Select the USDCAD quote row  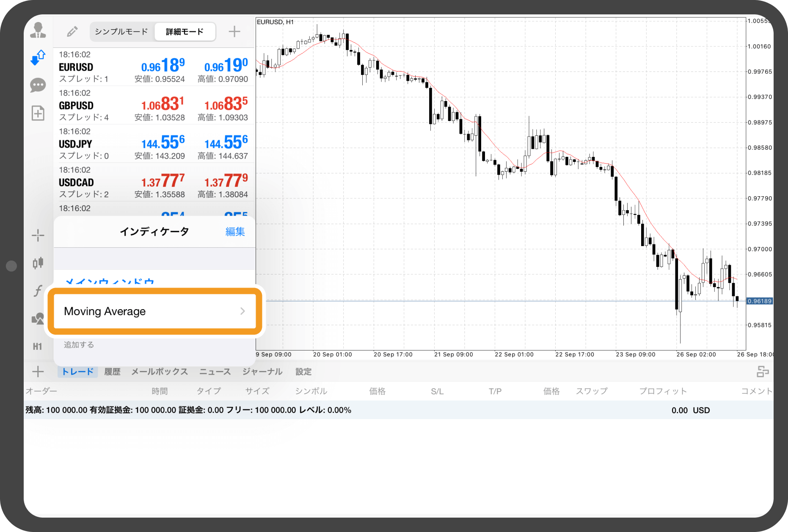[x=154, y=182]
